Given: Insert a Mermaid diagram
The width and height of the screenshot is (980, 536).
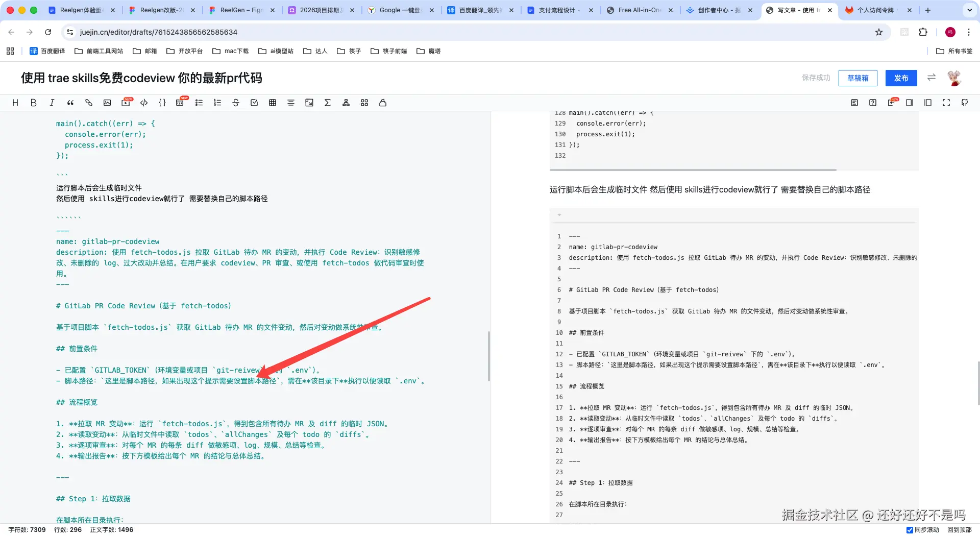Looking at the screenshot, I should tap(346, 103).
